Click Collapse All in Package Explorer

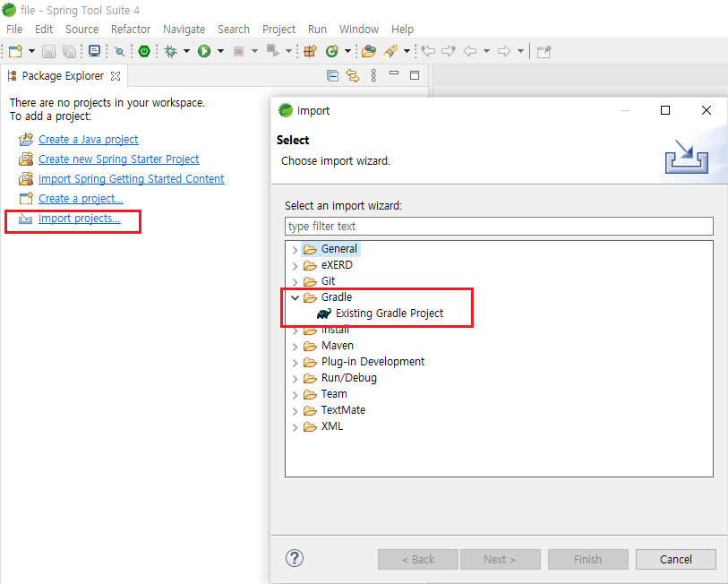pyautogui.click(x=332, y=76)
